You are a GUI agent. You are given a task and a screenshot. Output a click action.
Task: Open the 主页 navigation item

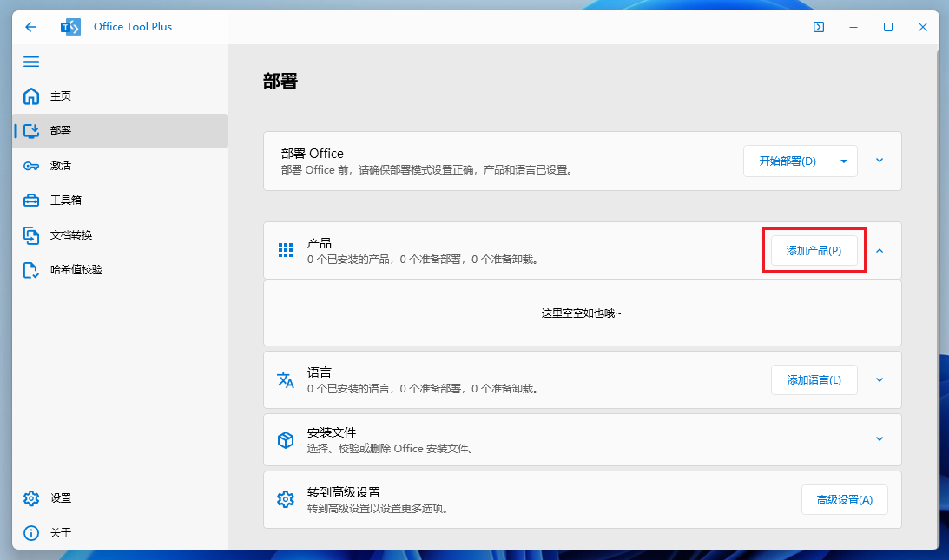[x=121, y=96]
